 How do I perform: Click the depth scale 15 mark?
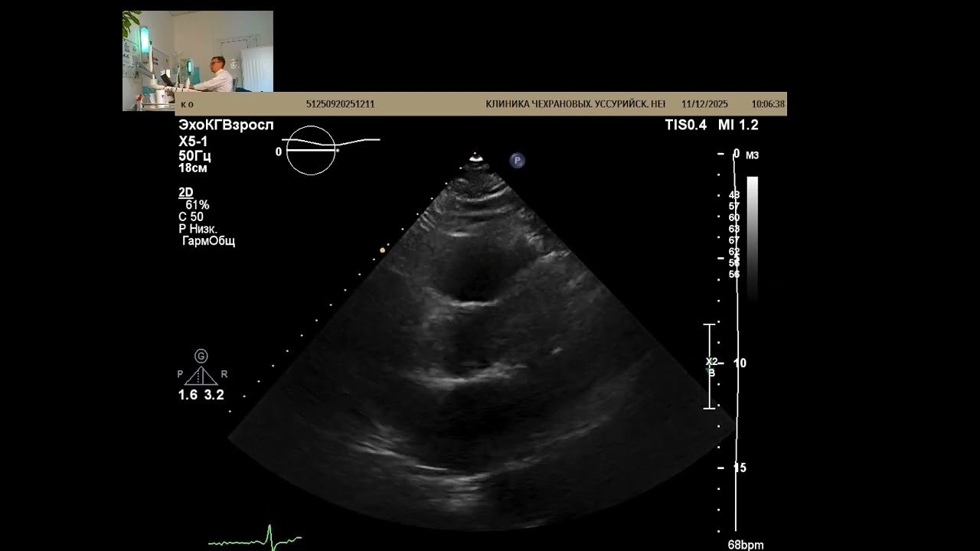(x=740, y=468)
